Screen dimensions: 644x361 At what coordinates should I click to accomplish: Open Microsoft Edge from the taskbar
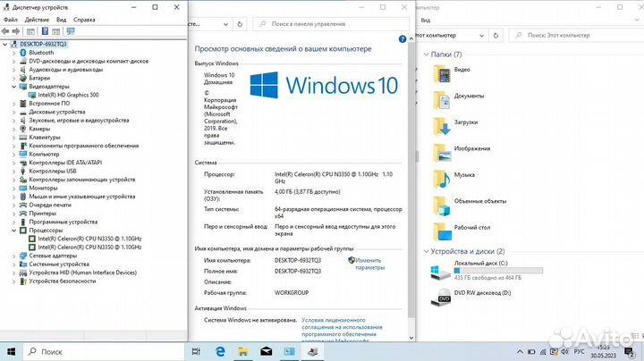(x=221, y=351)
